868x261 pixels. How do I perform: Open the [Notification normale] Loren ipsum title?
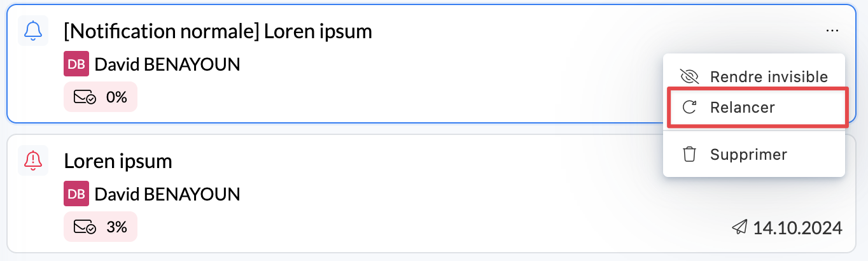click(x=218, y=31)
